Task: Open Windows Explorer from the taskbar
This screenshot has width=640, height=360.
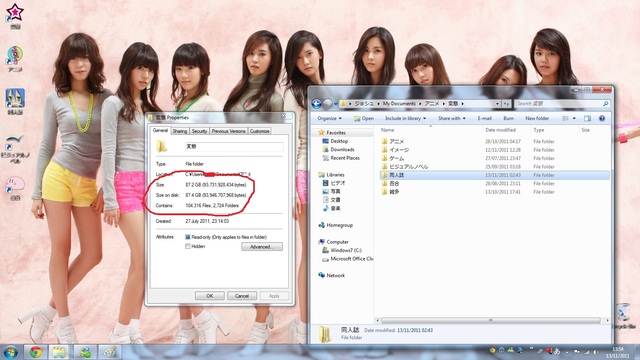Action: click(x=60, y=352)
